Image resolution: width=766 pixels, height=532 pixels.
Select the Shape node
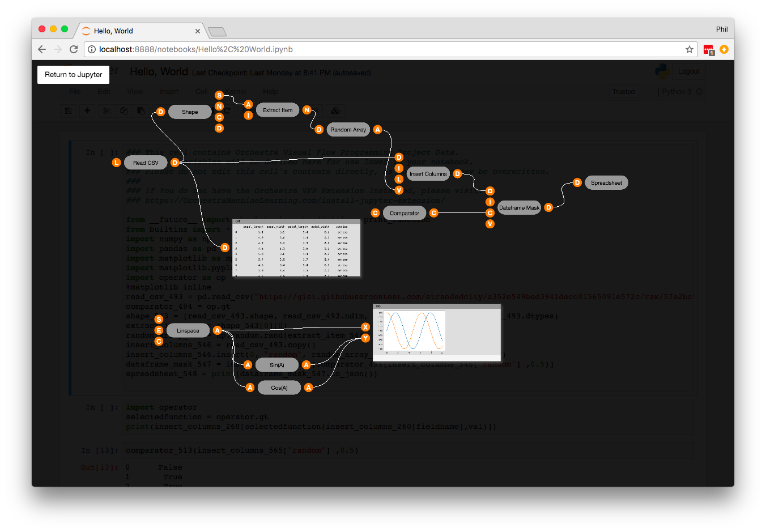click(x=190, y=112)
